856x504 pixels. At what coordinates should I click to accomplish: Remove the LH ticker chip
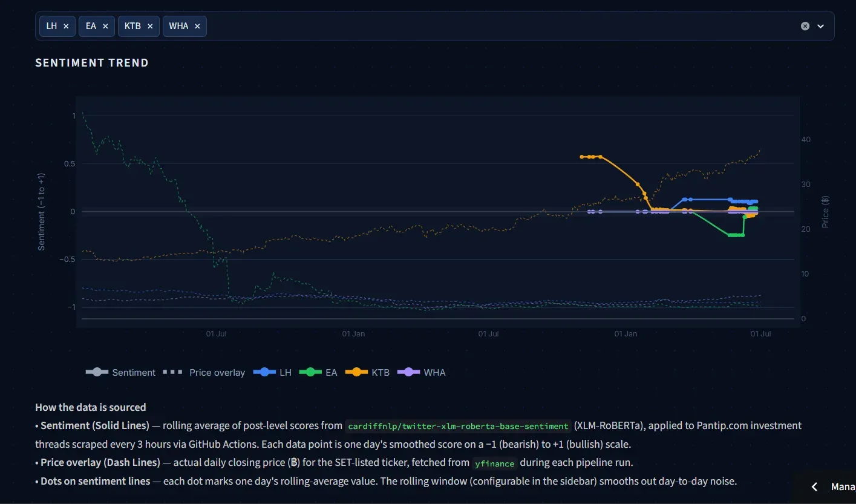66,27
